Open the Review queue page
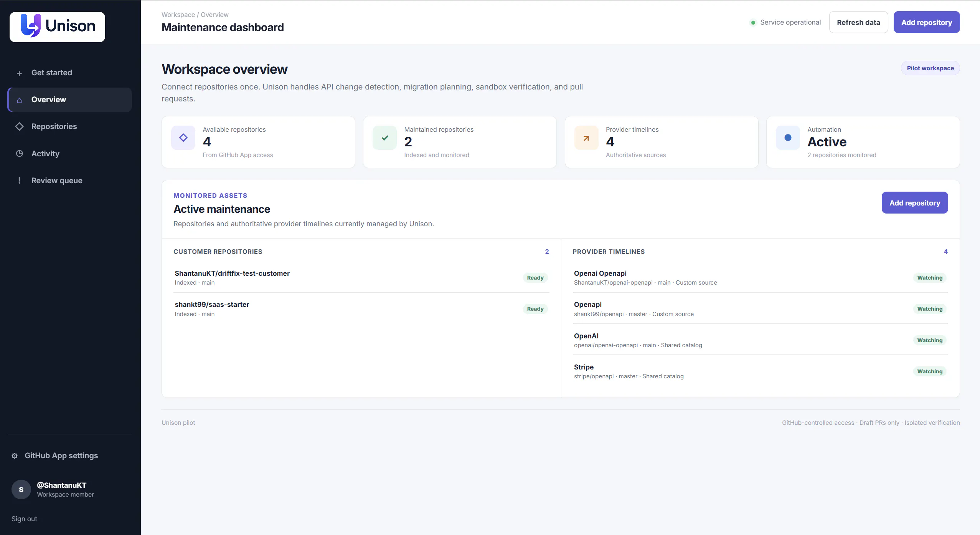980x535 pixels. [69, 181]
